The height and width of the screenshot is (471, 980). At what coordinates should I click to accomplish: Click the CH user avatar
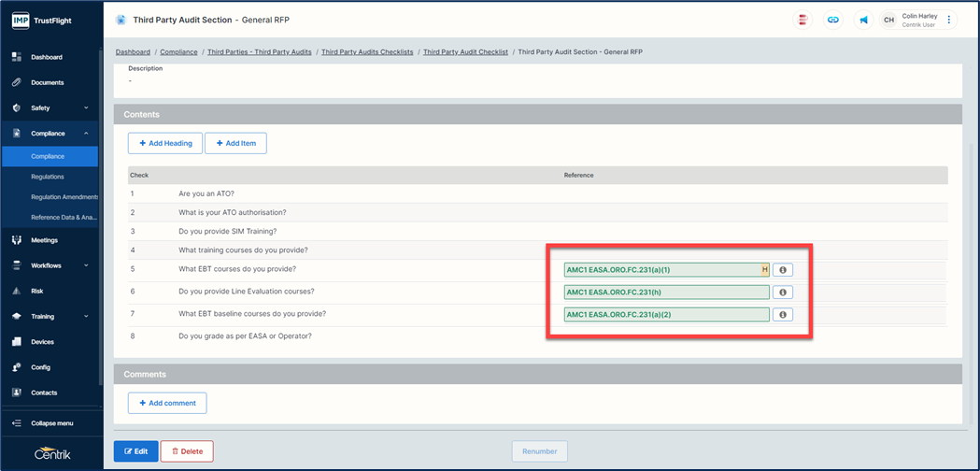click(x=889, y=20)
